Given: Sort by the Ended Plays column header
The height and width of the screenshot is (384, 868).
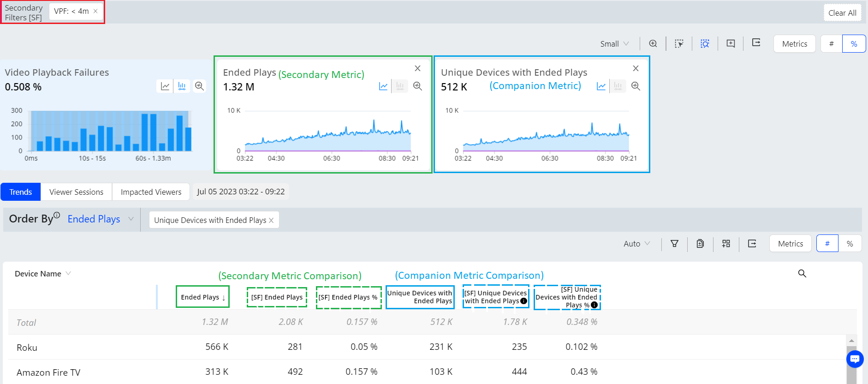Looking at the screenshot, I should coord(202,297).
